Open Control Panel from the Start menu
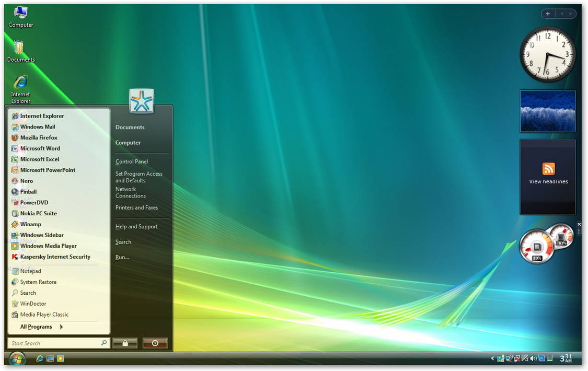Screen dimensions: 588x371 pos(132,161)
